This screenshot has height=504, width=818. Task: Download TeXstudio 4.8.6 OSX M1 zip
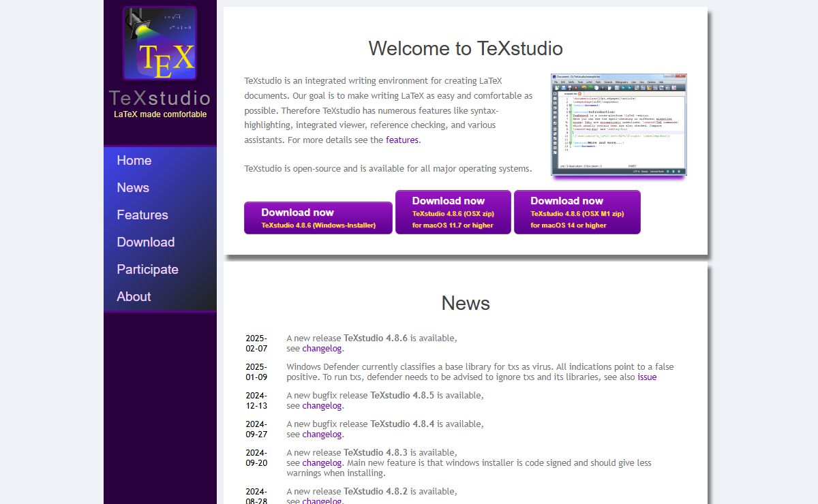[577, 212]
